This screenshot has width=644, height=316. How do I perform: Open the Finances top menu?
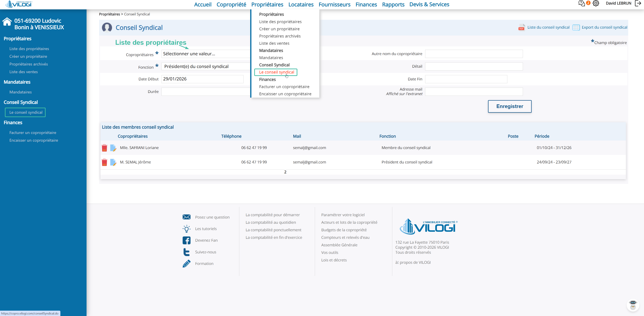tap(366, 5)
